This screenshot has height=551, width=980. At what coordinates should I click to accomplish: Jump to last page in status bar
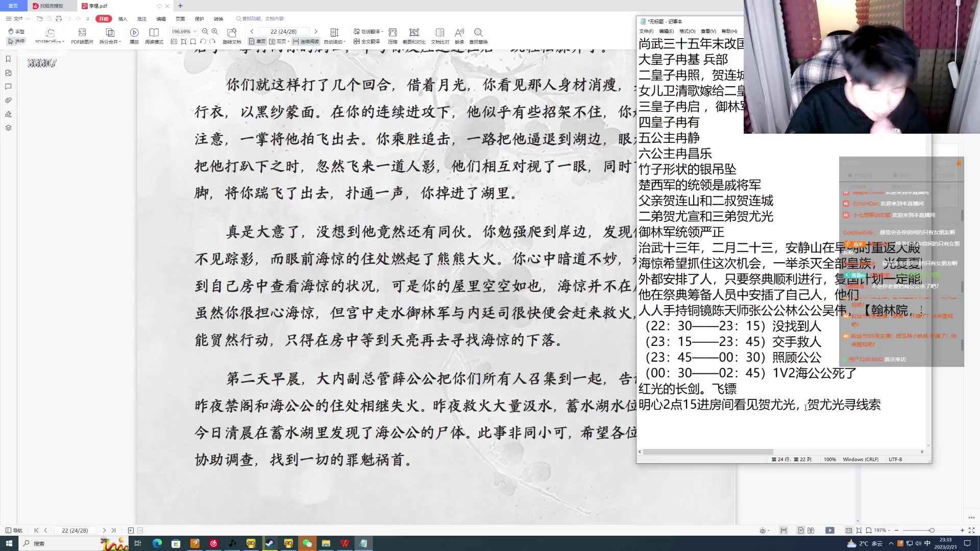pos(113,531)
